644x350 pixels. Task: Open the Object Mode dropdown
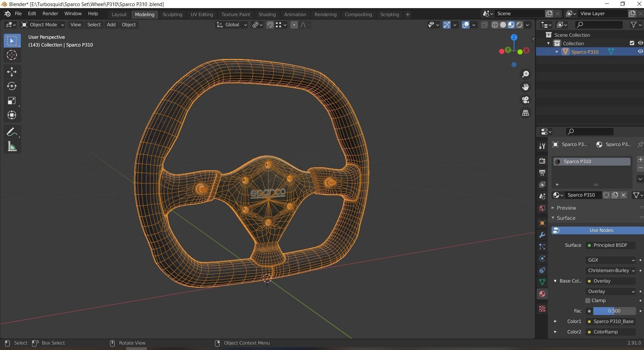point(43,25)
